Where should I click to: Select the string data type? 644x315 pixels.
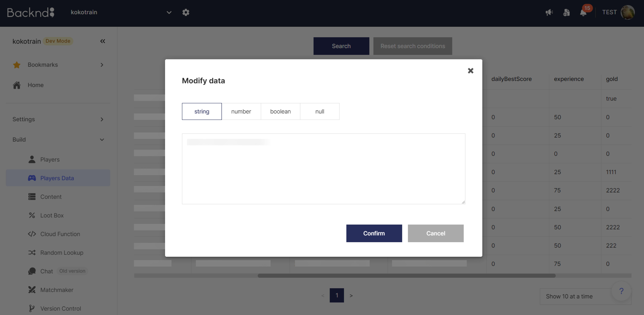tap(202, 111)
